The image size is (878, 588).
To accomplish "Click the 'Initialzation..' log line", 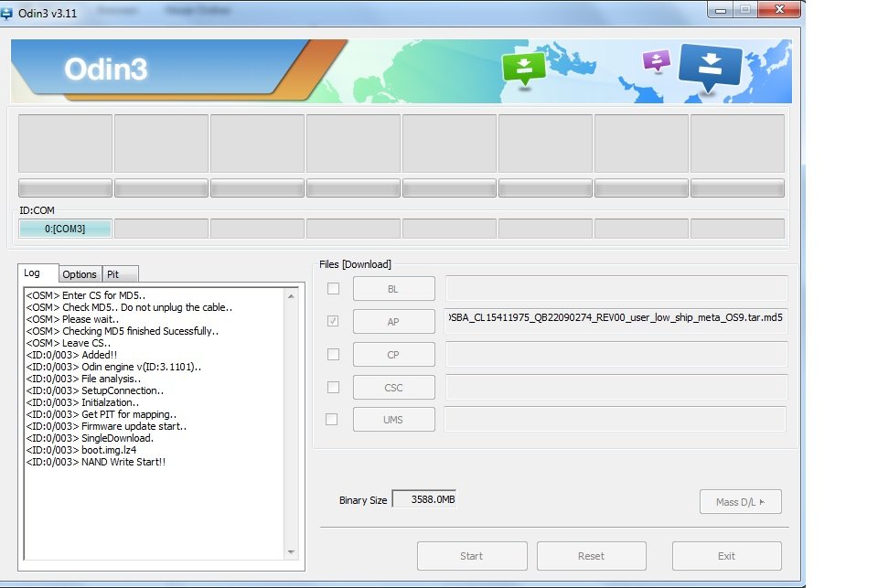I will click(82, 402).
